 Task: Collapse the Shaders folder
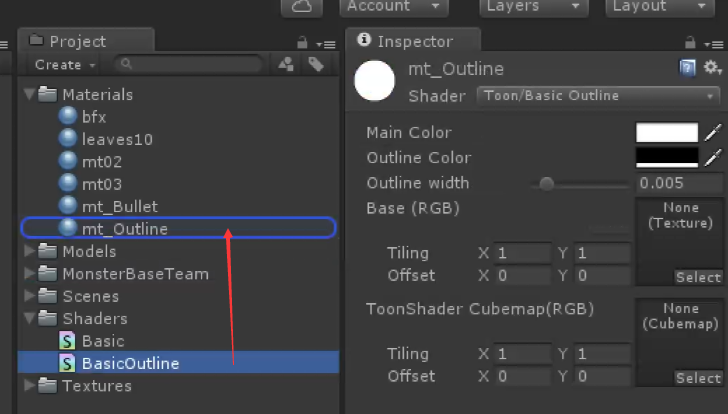(29, 318)
